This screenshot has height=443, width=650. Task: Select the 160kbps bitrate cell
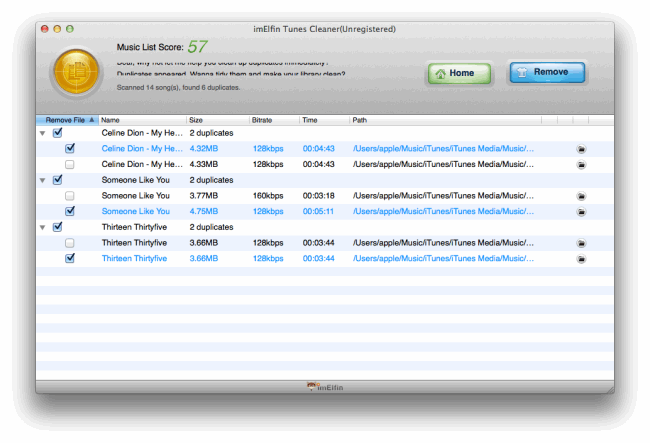click(x=268, y=196)
